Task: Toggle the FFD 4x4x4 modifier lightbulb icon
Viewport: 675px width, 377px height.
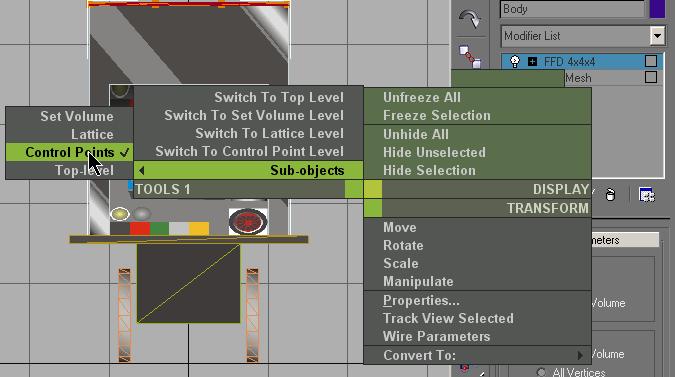Action: [514, 62]
